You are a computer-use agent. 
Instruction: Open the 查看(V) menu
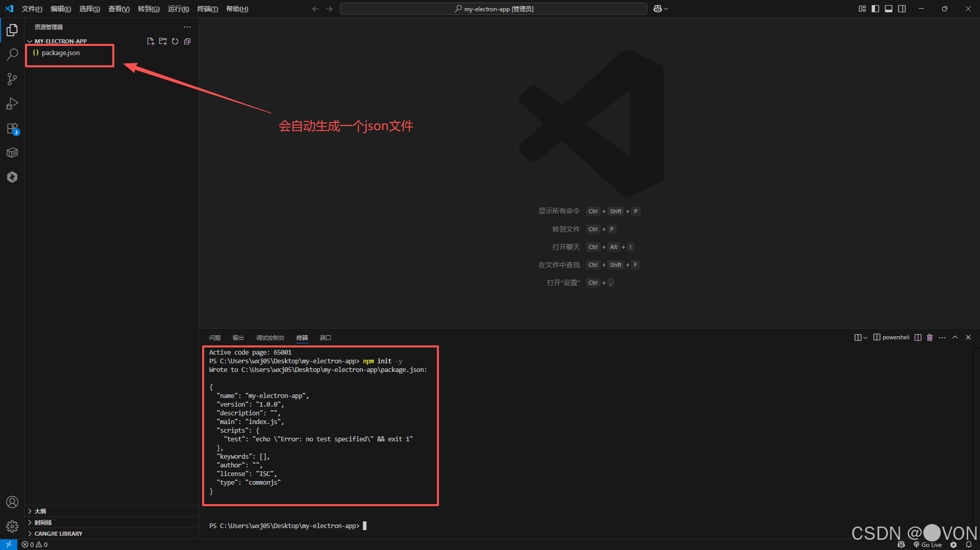(119, 9)
